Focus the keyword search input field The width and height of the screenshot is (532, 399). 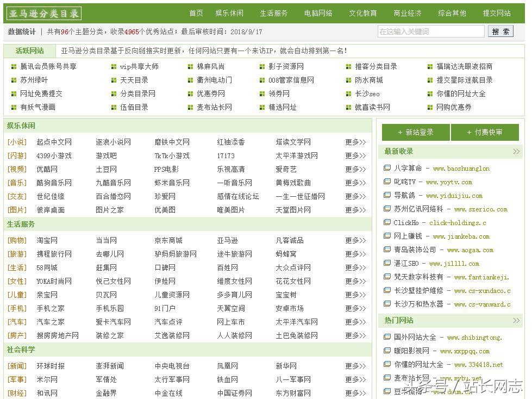tap(431, 32)
